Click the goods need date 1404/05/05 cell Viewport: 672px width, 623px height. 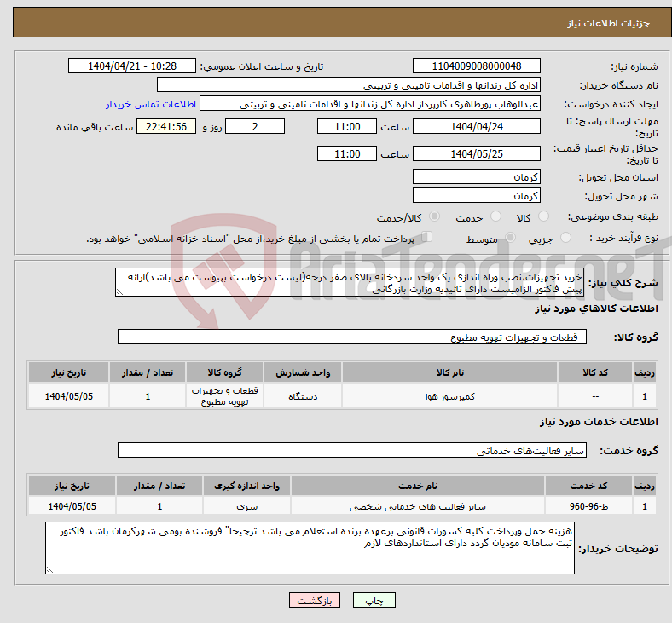tap(68, 396)
